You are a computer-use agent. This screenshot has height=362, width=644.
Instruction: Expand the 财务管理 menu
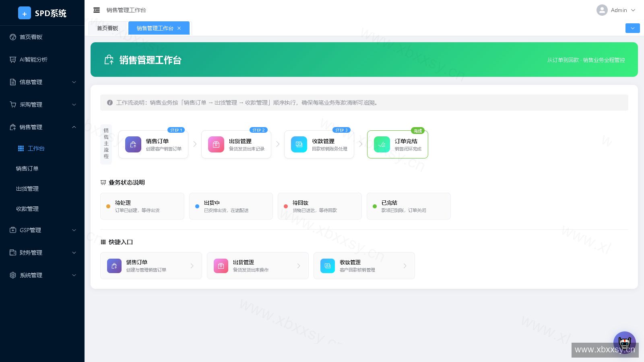(42, 253)
